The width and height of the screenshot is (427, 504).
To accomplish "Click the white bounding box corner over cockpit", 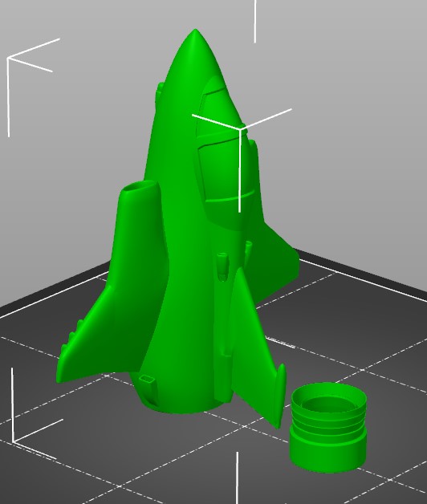I will coord(240,129).
